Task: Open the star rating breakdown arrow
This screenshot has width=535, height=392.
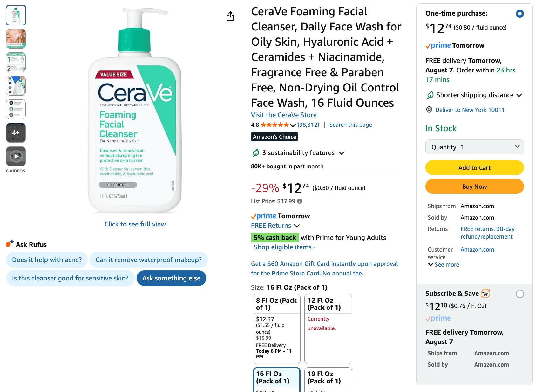Action: [293, 125]
